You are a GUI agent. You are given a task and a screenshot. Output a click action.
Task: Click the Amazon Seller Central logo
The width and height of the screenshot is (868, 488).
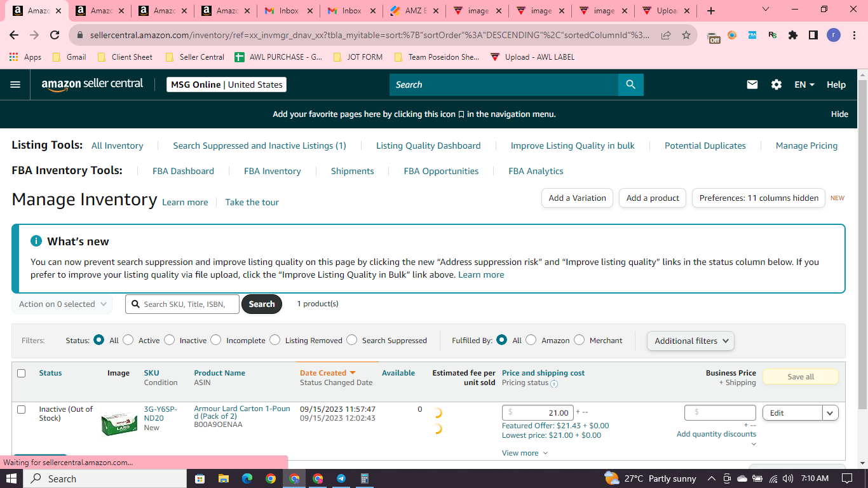click(93, 85)
